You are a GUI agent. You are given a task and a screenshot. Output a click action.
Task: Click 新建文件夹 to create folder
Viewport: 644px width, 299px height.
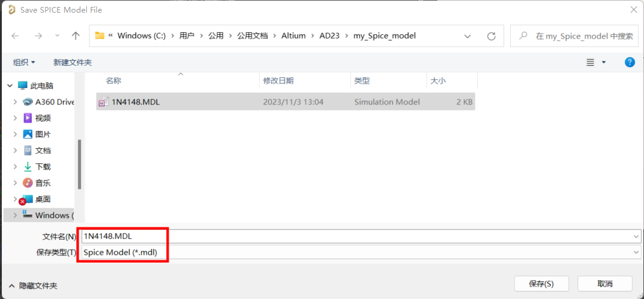tap(72, 62)
